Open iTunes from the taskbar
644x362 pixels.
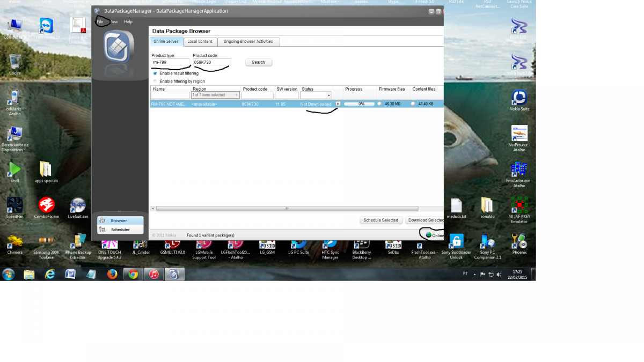154,274
